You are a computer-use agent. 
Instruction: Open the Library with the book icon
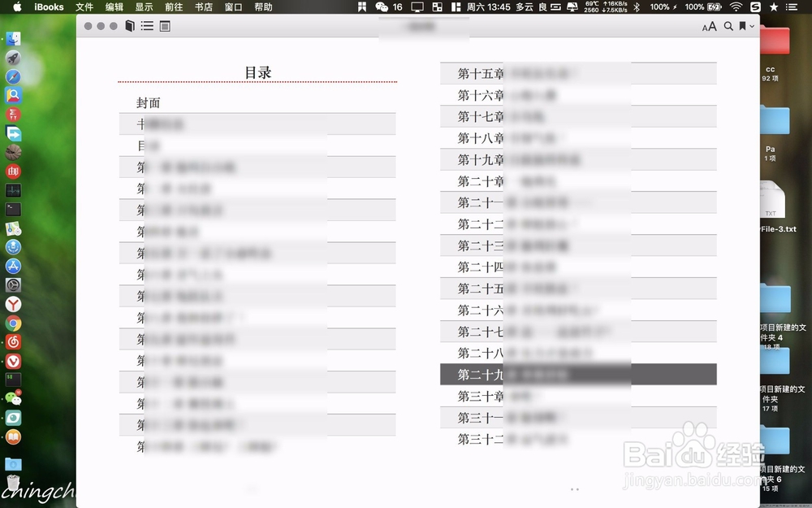point(129,26)
